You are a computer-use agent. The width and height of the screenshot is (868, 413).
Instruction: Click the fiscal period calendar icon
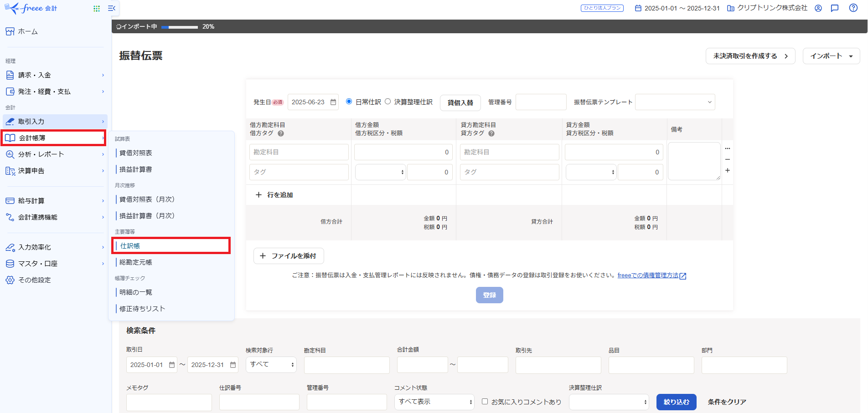pos(638,8)
